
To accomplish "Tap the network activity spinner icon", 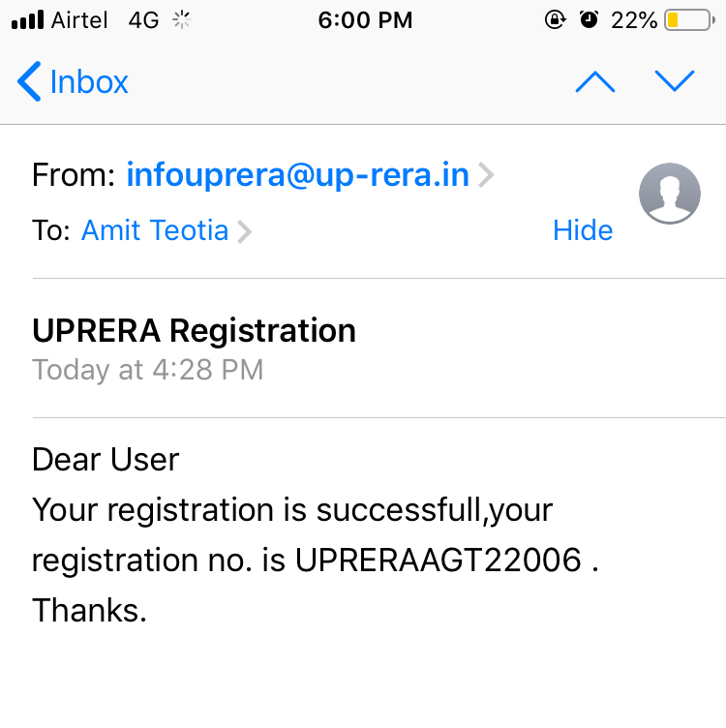I will pos(181,20).
